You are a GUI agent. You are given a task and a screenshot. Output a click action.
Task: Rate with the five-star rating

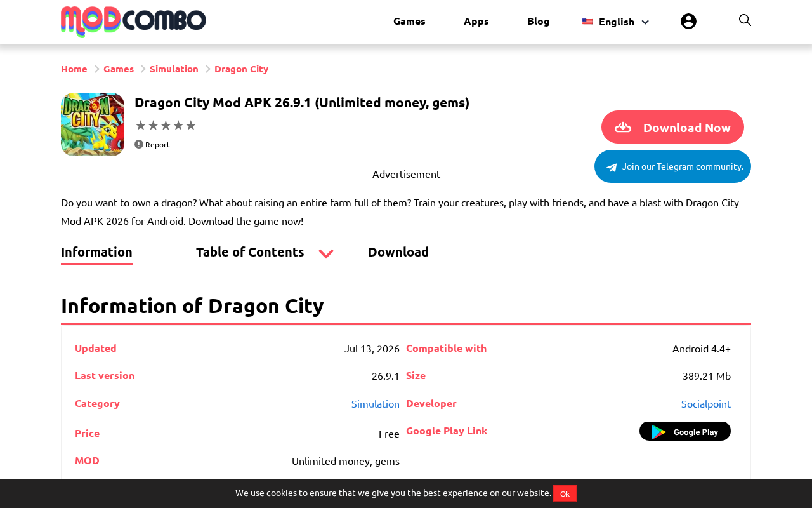[x=166, y=125]
